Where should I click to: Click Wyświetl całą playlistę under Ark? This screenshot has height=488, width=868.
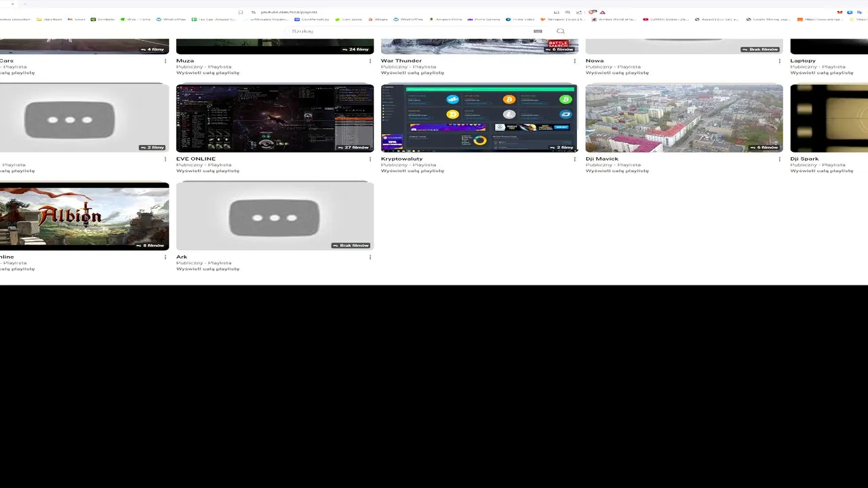[208, 269]
